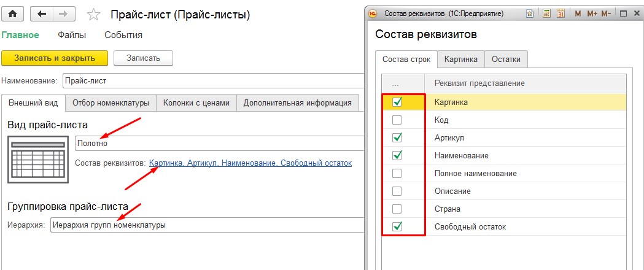
Task: Add Прайс-лист to favorites with star
Action: 93,14
